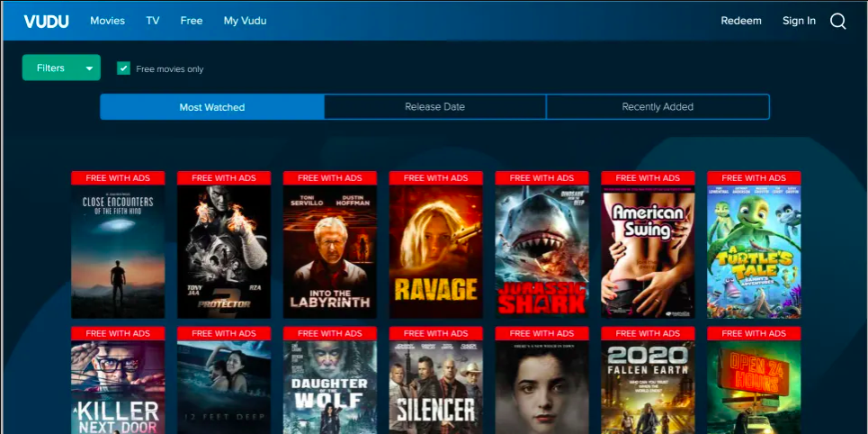This screenshot has width=868, height=434.
Task: Open the Movies menu
Action: pos(107,21)
